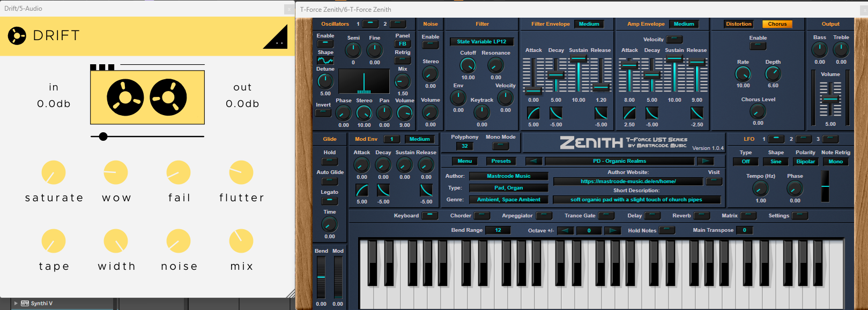
Task: Select LFO 2 tab
Action: (803, 139)
